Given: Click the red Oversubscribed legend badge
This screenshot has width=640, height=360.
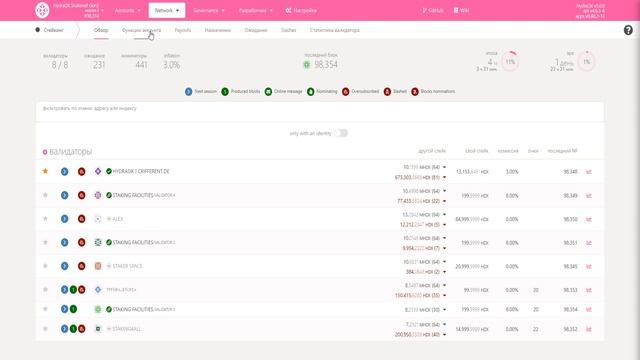Looking at the screenshot, I should coord(346,91).
